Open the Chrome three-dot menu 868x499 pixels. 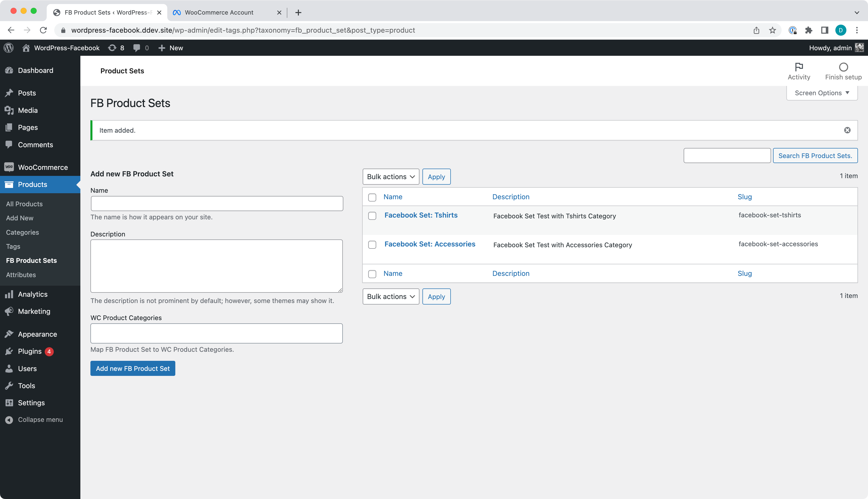[x=857, y=30]
